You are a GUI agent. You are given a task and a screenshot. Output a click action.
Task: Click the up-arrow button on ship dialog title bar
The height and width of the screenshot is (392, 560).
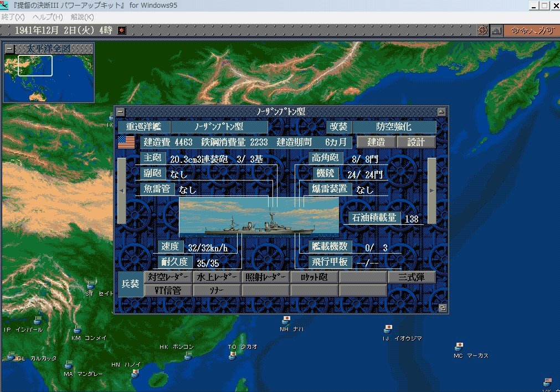(441, 112)
